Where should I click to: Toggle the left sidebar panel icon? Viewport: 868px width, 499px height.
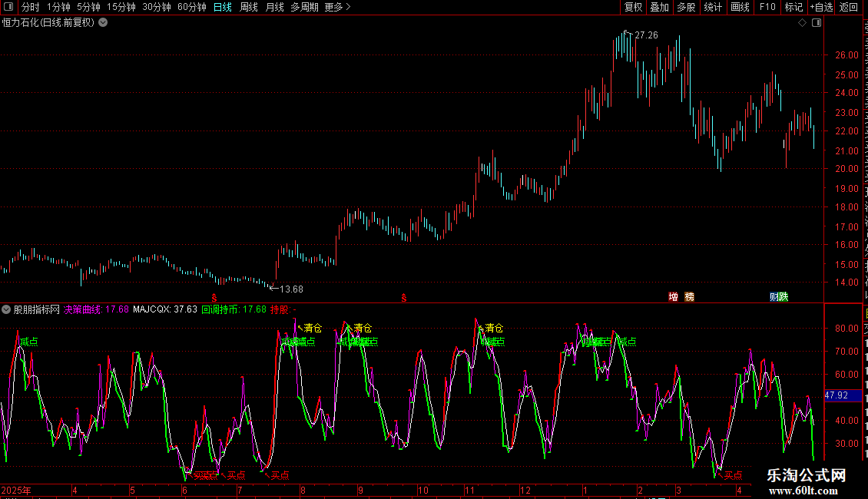coord(8,7)
